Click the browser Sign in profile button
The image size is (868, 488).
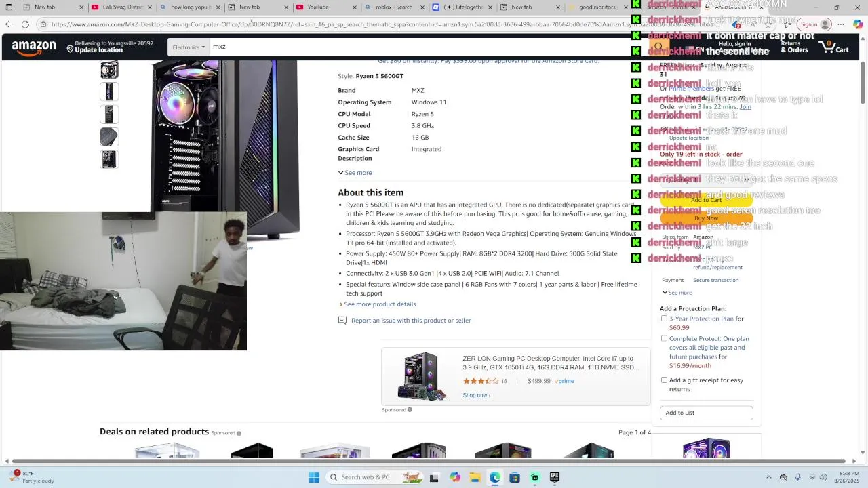click(815, 24)
